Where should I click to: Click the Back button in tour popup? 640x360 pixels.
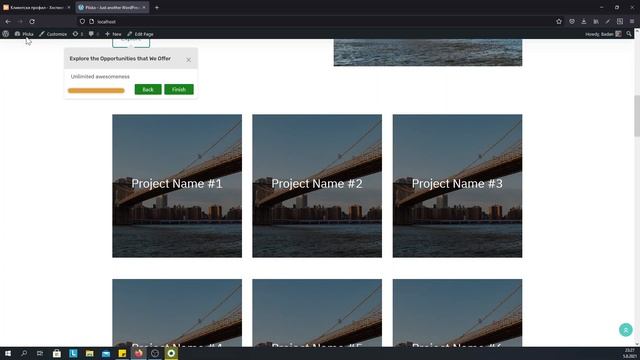point(148,89)
